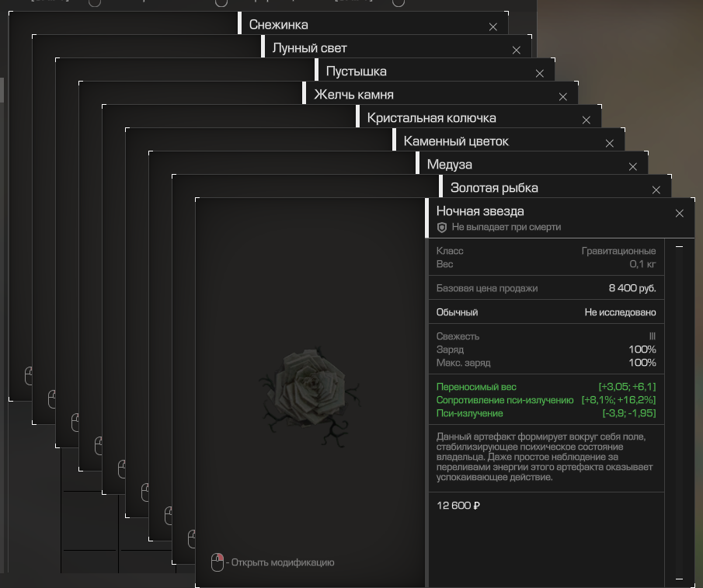703x588 pixels.
Task: Select the Снежинка window title
Action: click(x=278, y=25)
